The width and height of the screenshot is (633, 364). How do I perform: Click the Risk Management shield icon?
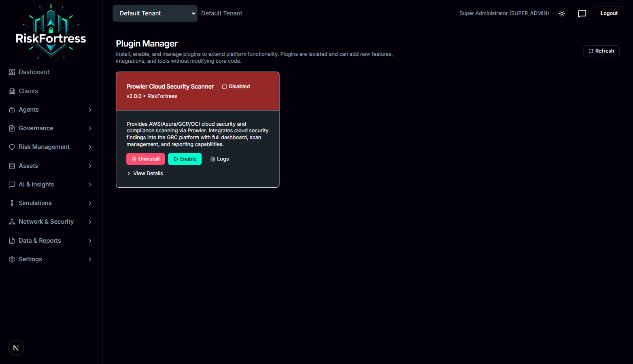[x=11, y=146]
